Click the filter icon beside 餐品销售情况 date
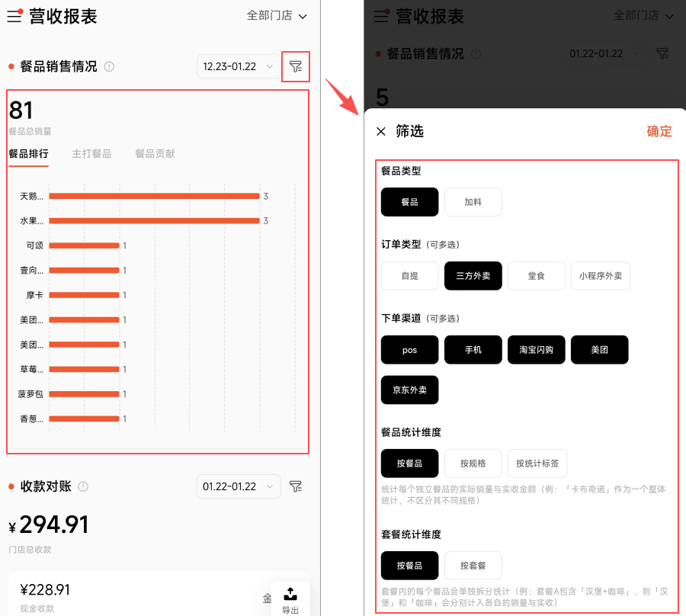The width and height of the screenshot is (686, 616). (296, 67)
